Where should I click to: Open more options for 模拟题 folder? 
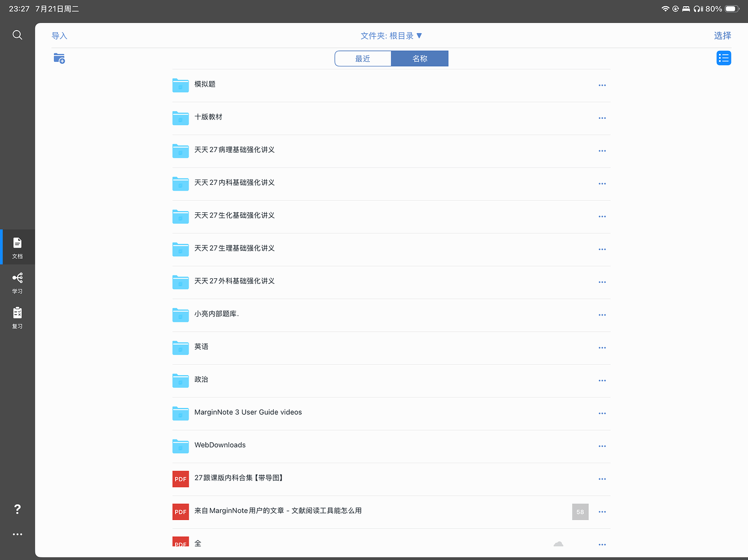(x=602, y=85)
